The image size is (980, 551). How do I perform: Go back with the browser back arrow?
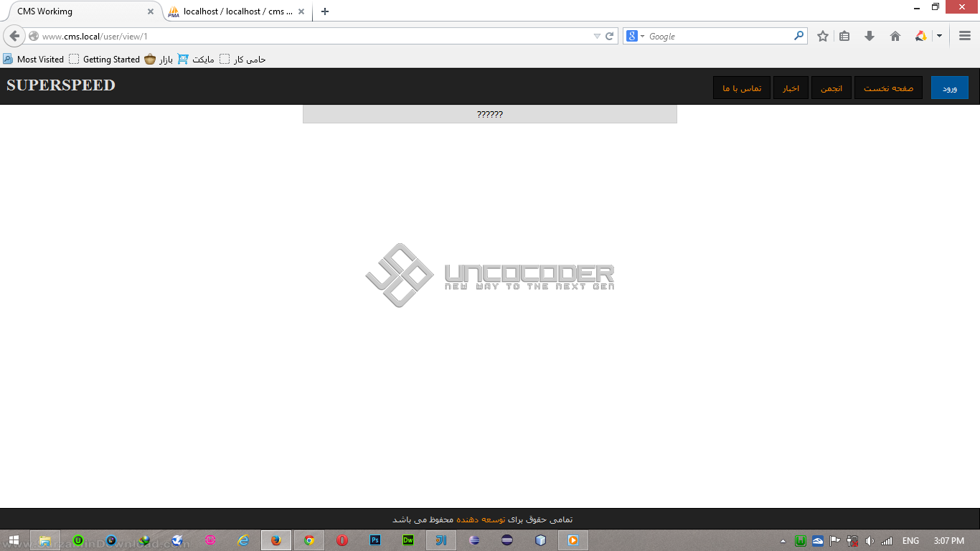coord(14,36)
